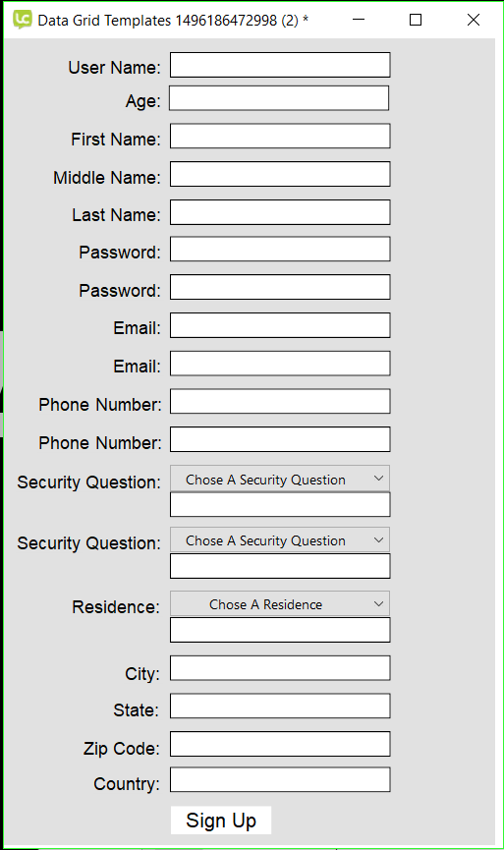Screen dimensions: 504x850
Task: Click the second Email field
Action: [280, 364]
